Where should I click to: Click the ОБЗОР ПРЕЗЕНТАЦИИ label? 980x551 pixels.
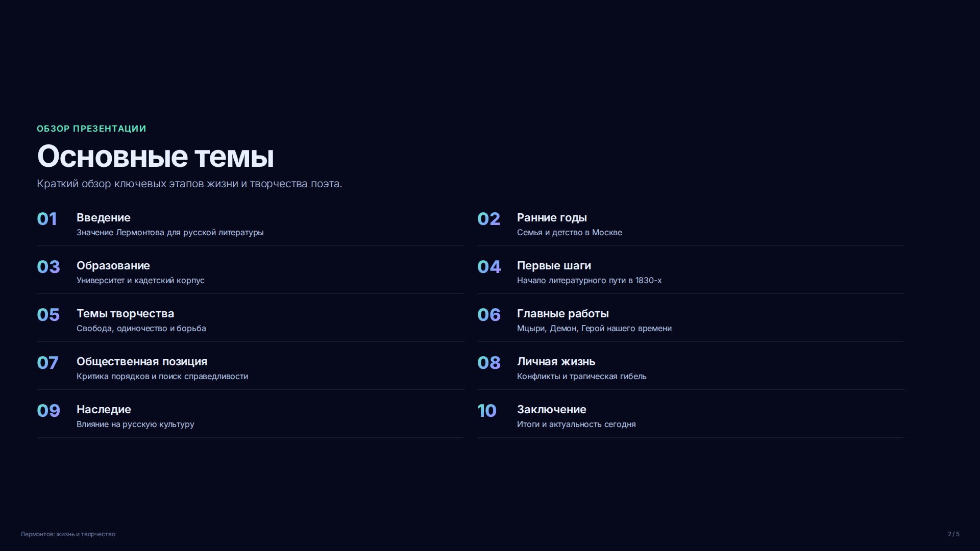point(91,129)
